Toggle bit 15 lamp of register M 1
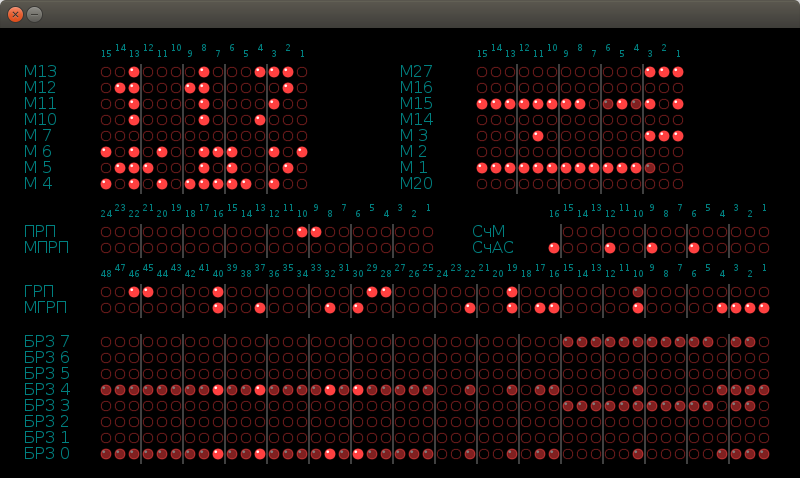800x478 pixels. click(482, 168)
